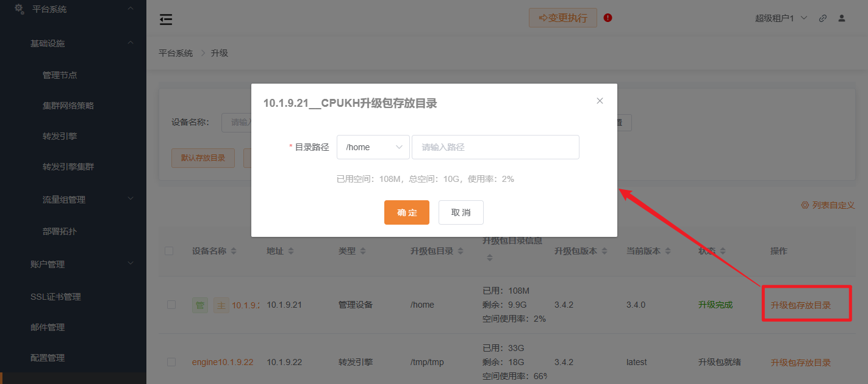
Task: Click the link/chain icon in the header
Action: (822, 18)
